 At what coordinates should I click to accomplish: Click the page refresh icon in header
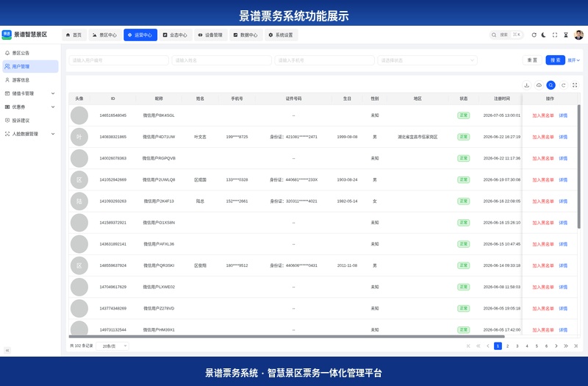[x=534, y=35]
